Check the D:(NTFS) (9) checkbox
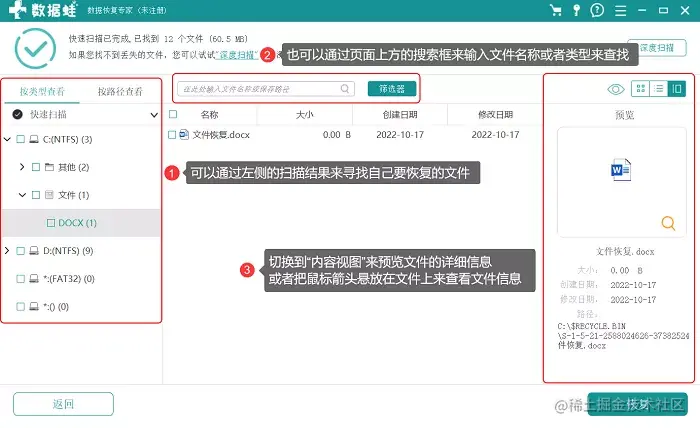Screen dimensions: 700x428 click(x=21, y=251)
